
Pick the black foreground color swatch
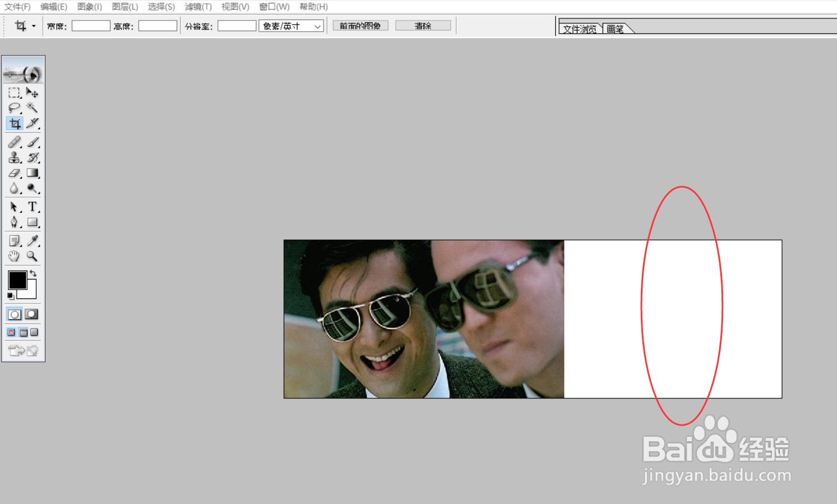(x=17, y=280)
